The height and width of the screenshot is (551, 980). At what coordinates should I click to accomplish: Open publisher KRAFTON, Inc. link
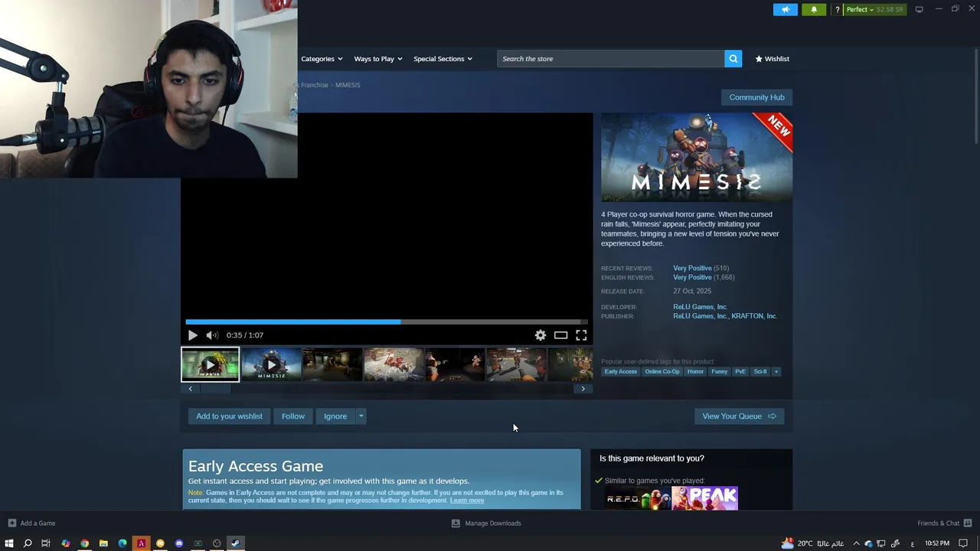[754, 316]
